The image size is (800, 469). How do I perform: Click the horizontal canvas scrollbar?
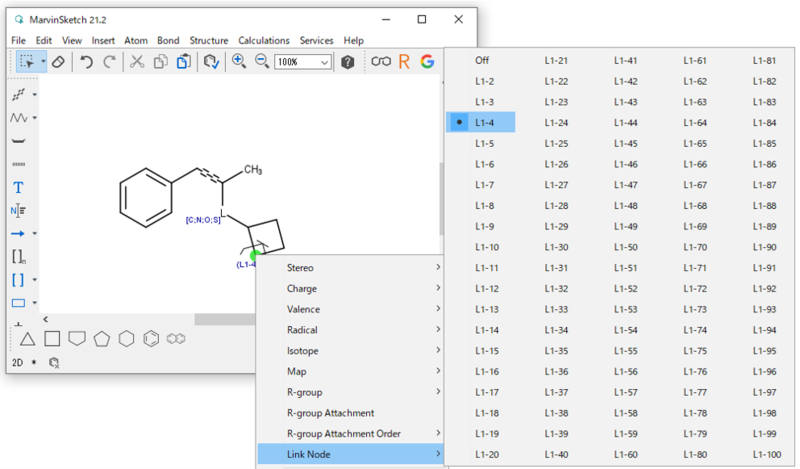225,319
